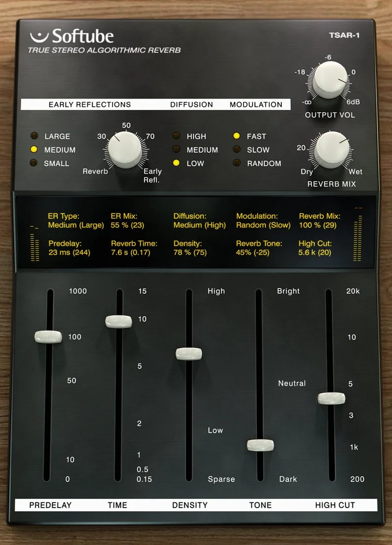The height and width of the screenshot is (545, 392).
Task: Click the Time fader handle
Action: coord(119,321)
